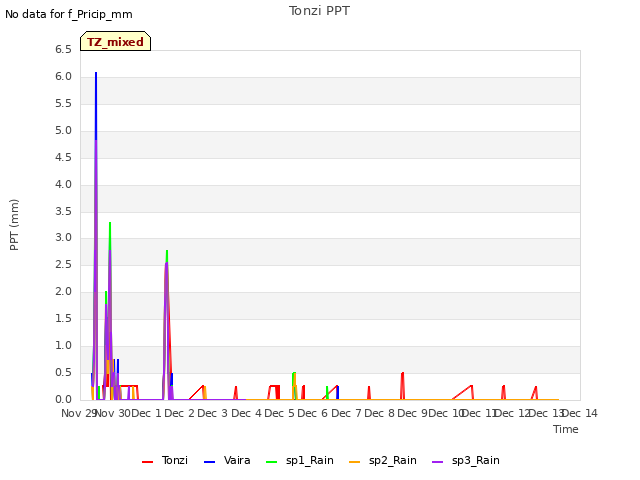Click the 6.5 y-axis tick label
Viewport: 640px width, 480px height.
63,50
